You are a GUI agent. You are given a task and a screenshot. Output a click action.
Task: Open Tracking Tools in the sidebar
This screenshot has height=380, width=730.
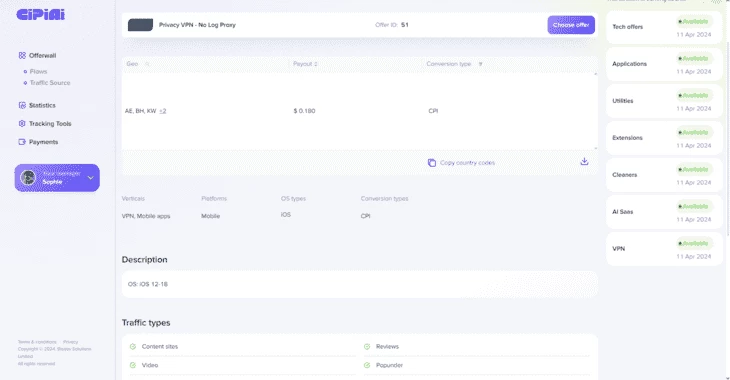(x=50, y=123)
